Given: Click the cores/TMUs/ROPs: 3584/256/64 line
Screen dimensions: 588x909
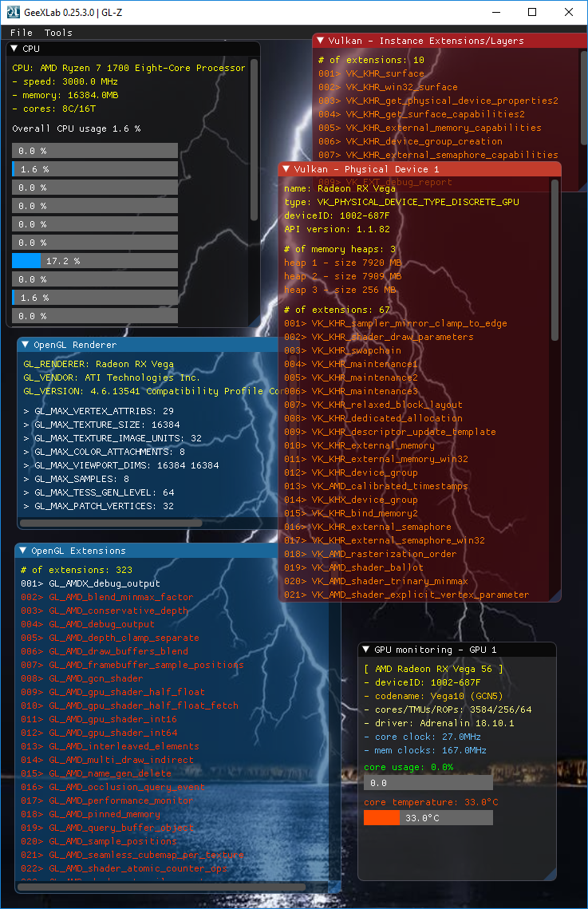Looking at the screenshot, I should tap(448, 709).
